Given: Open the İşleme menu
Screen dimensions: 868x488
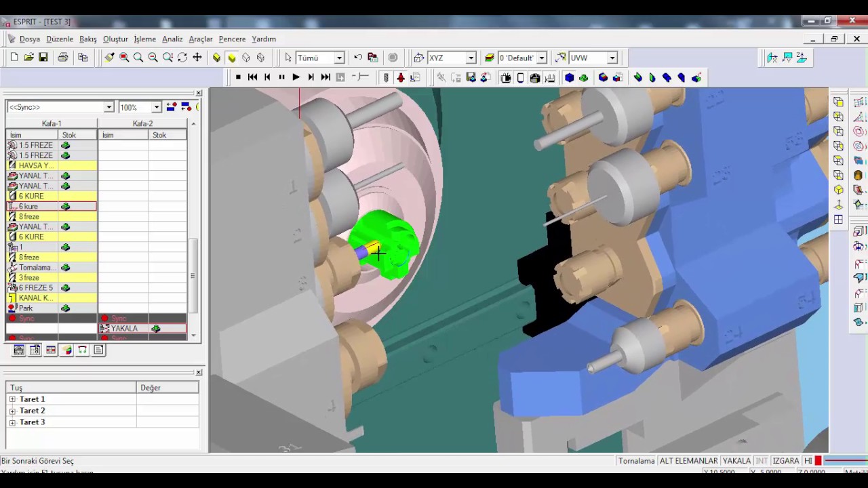Looking at the screenshot, I should coord(145,39).
